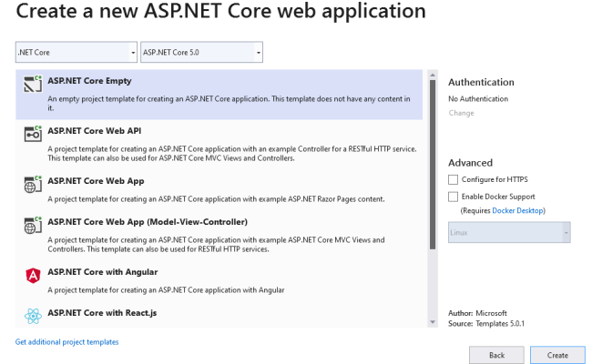Click the ASP.NET Core Web App globe icon
The height and width of the screenshot is (364, 592).
33,184
